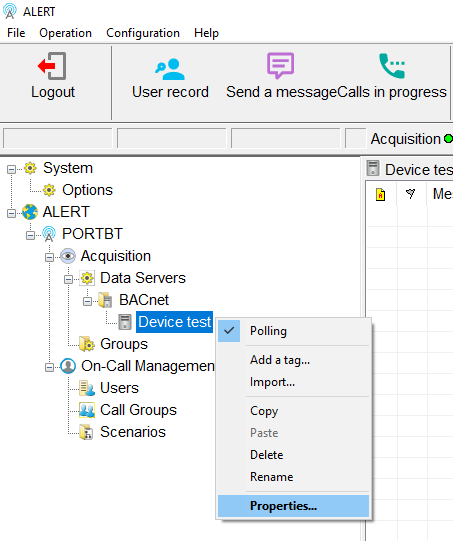
Task: Open User record from the toolbar
Action: click(x=170, y=69)
